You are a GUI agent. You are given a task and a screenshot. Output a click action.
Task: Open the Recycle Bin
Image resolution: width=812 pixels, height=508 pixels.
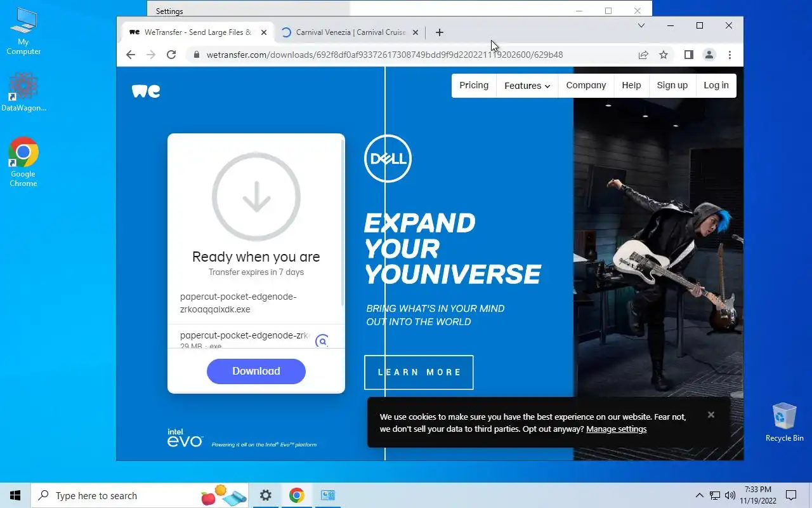[785, 422]
